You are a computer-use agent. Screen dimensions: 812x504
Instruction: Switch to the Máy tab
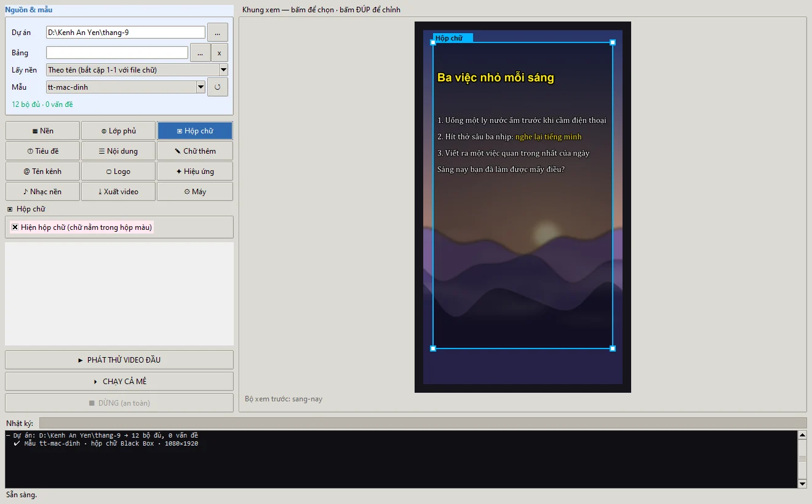[195, 192]
